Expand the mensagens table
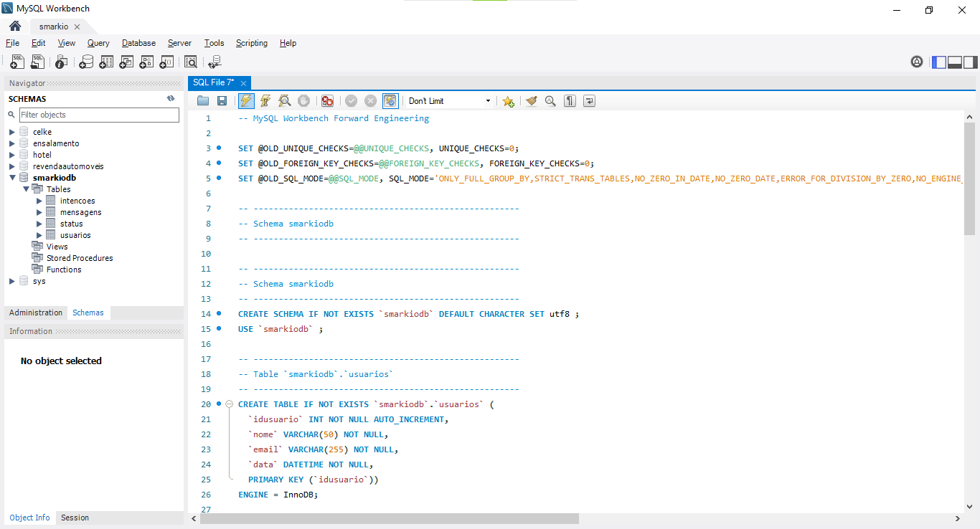Image resolution: width=980 pixels, height=529 pixels. tap(39, 212)
